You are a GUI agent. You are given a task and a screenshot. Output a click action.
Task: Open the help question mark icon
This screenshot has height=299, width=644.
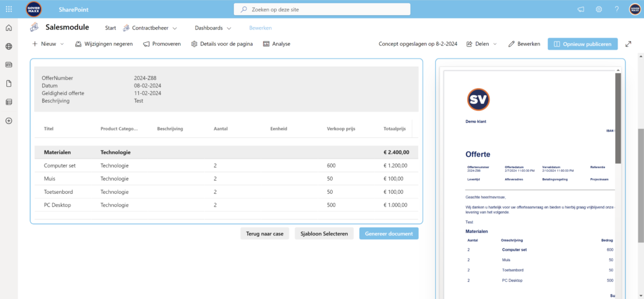[616, 9]
